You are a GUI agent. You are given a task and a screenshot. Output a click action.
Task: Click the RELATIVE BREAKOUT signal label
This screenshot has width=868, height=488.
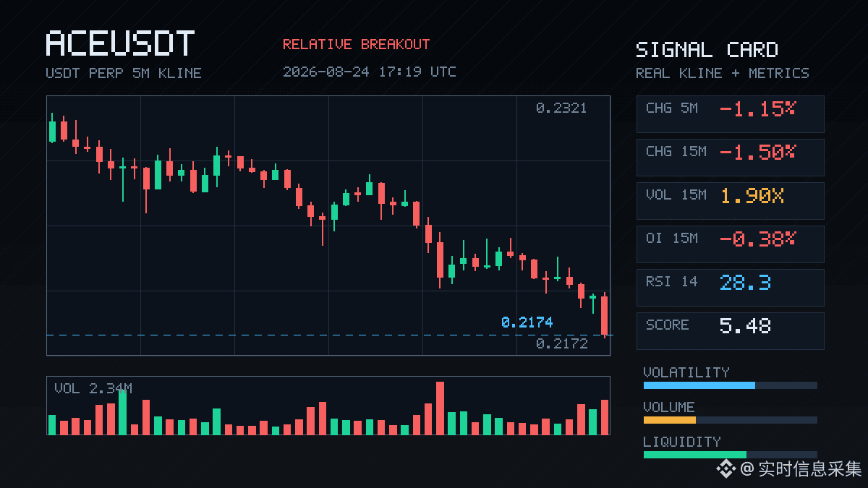(356, 44)
